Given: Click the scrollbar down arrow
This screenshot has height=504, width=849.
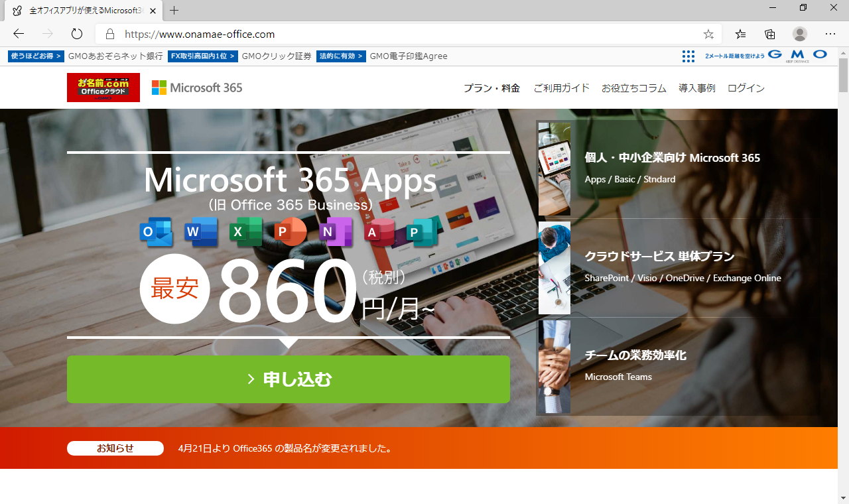Looking at the screenshot, I should pyautogui.click(x=843, y=498).
